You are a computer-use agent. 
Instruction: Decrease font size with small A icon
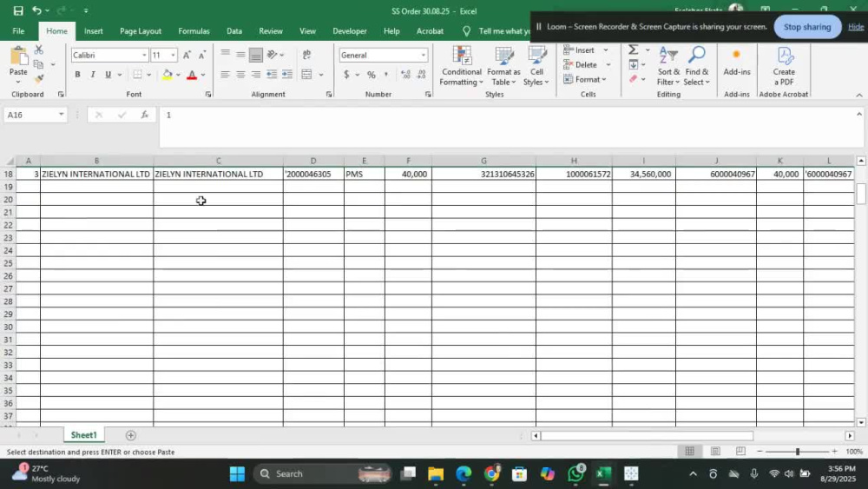202,55
